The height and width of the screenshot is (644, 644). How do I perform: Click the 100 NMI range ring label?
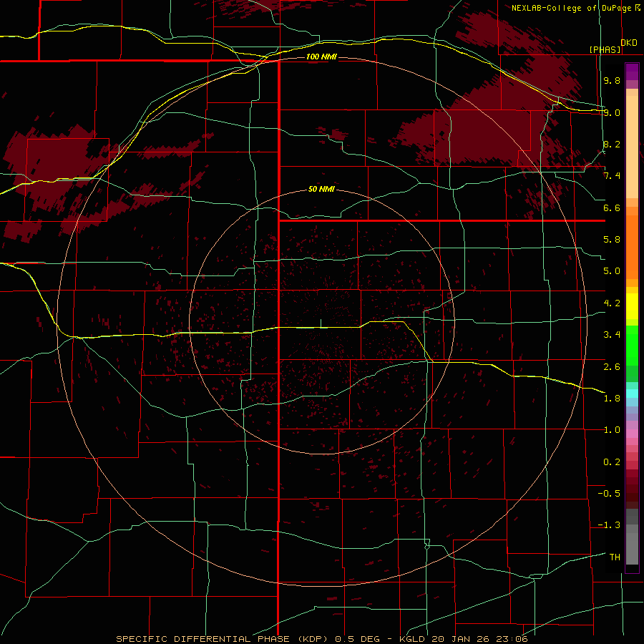pos(321,57)
